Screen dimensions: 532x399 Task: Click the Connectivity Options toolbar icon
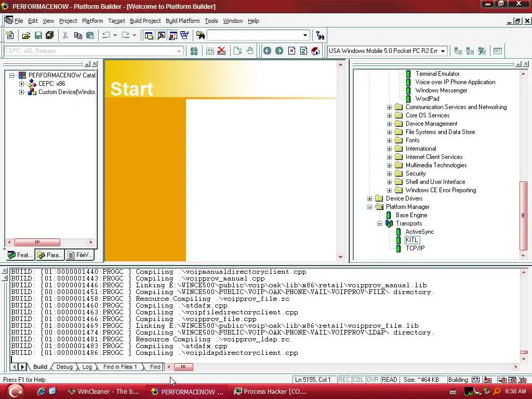[482, 51]
